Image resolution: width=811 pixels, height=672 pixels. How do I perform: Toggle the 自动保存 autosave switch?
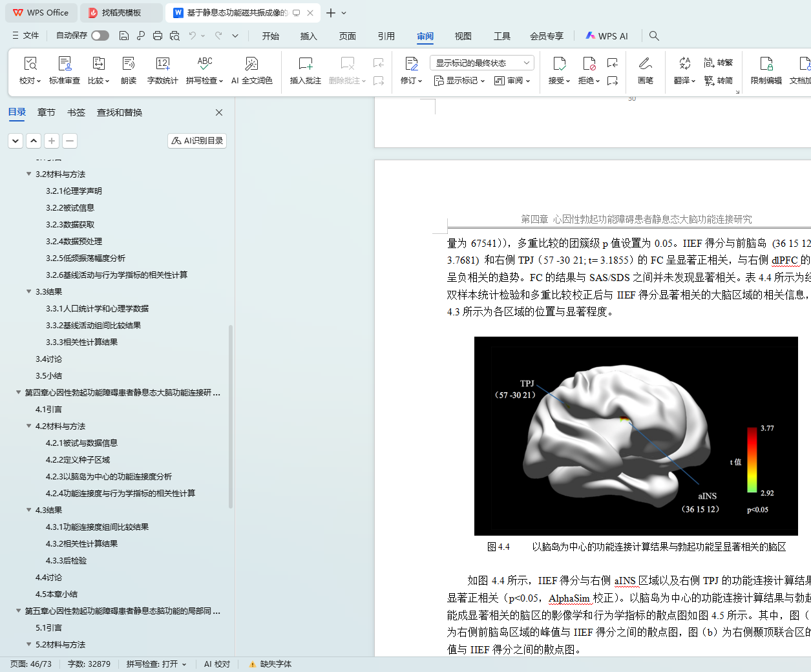(x=100, y=36)
